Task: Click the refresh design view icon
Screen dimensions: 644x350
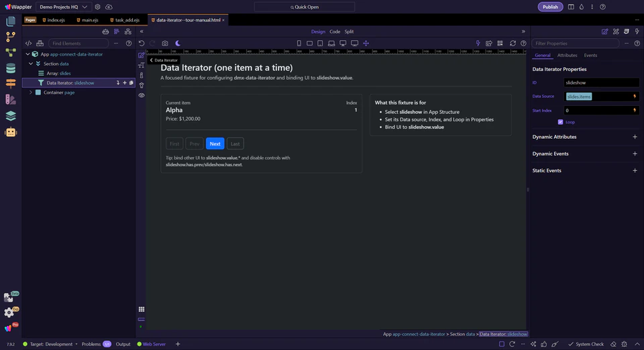Action: tap(513, 43)
